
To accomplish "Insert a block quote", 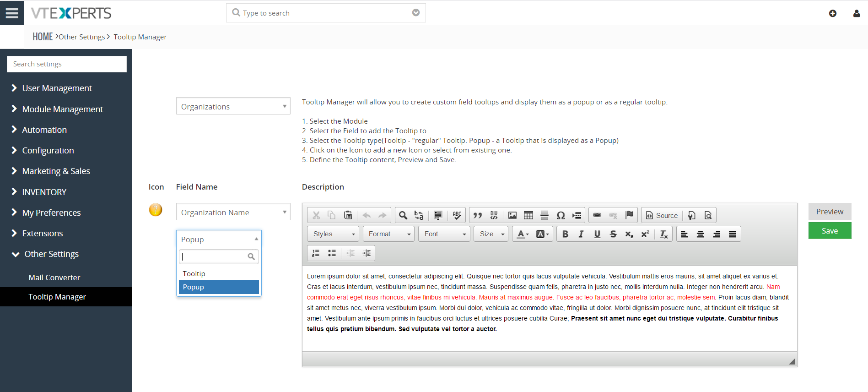I will [x=478, y=215].
